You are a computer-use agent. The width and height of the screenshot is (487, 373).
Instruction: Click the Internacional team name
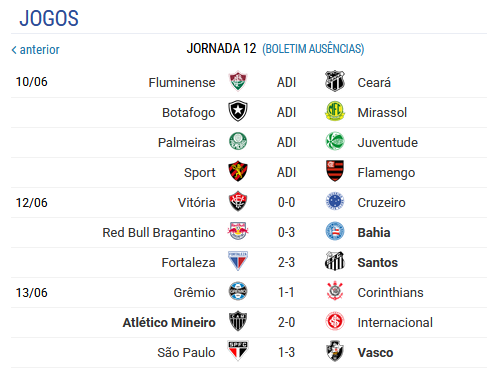click(395, 322)
